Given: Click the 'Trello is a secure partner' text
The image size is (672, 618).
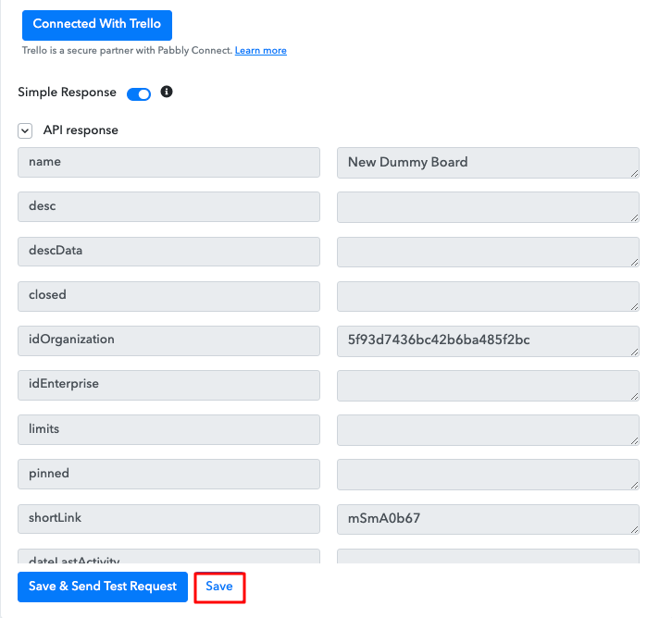Looking at the screenshot, I should pyautogui.click(x=128, y=51).
